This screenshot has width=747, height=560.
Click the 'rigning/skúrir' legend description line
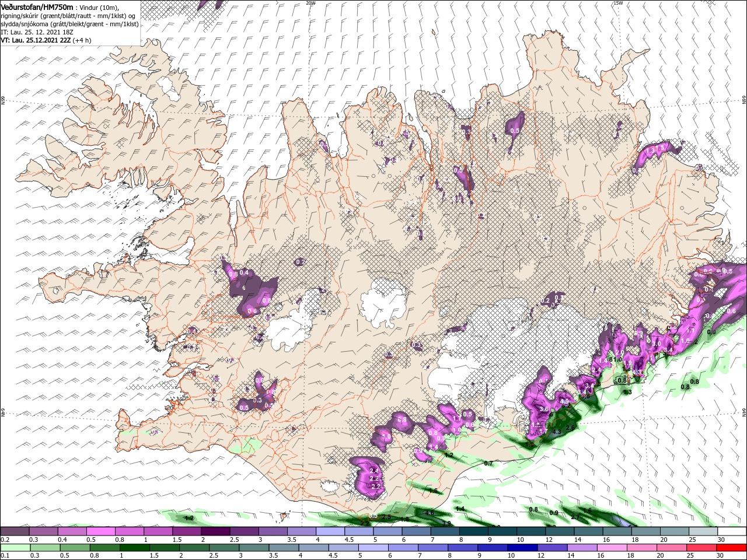click(x=68, y=16)
